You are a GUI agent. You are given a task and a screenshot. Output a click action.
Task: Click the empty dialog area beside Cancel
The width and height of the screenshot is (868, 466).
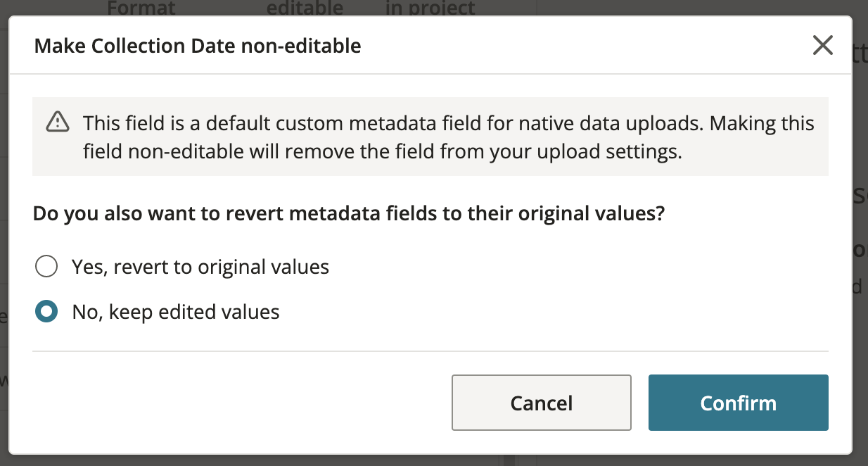click(239, 403)
